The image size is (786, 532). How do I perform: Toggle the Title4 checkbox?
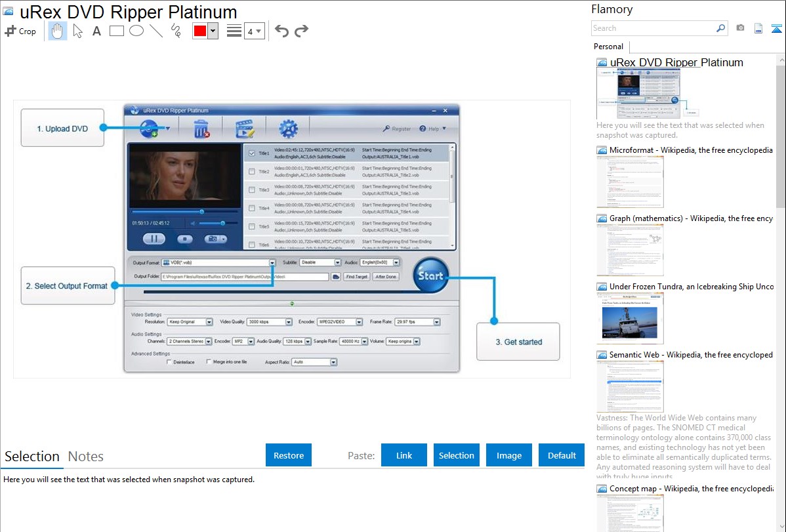(x=252, y=208)
